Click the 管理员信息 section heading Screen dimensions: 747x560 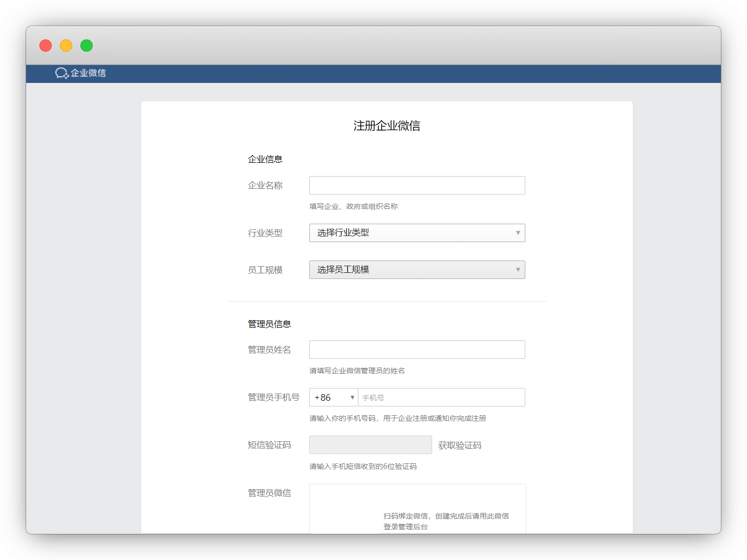269,324
